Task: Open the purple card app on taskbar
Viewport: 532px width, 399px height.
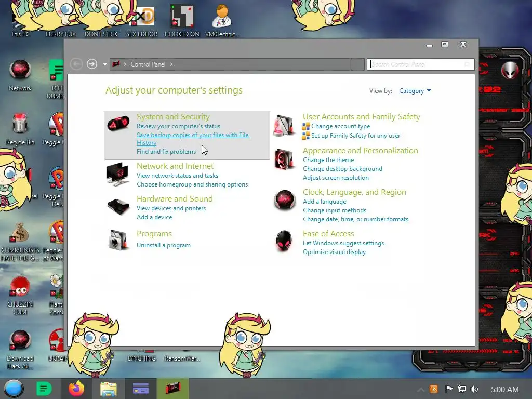Action: 141,389
